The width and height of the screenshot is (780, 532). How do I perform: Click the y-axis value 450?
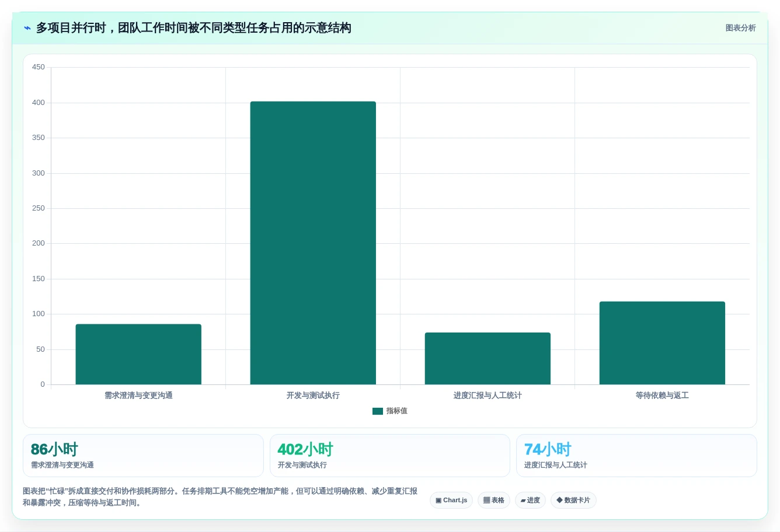tap(39, 67)
